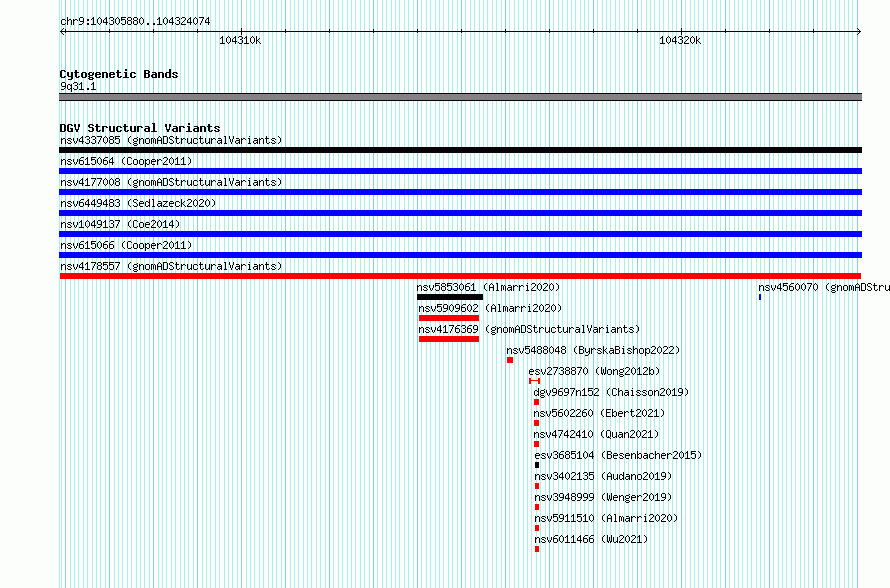Open variant esv3685104 (Besenbacher2015) label

coord(618,455)
